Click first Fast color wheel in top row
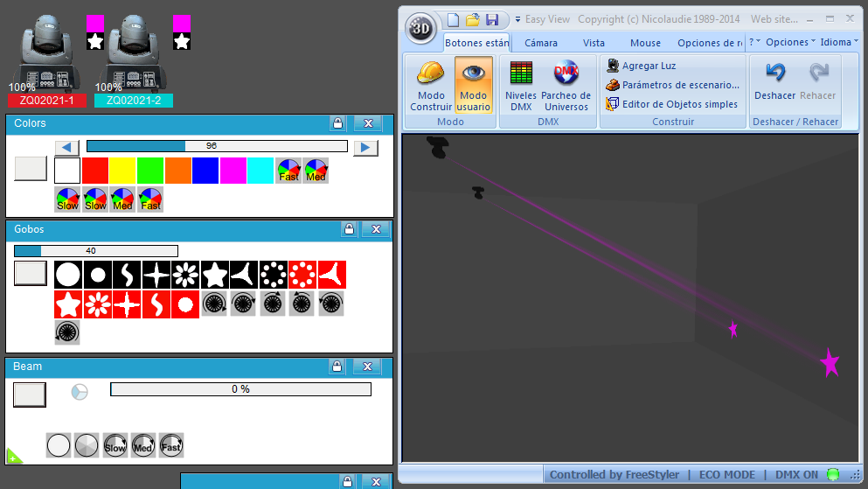 (x=288, y=170)
